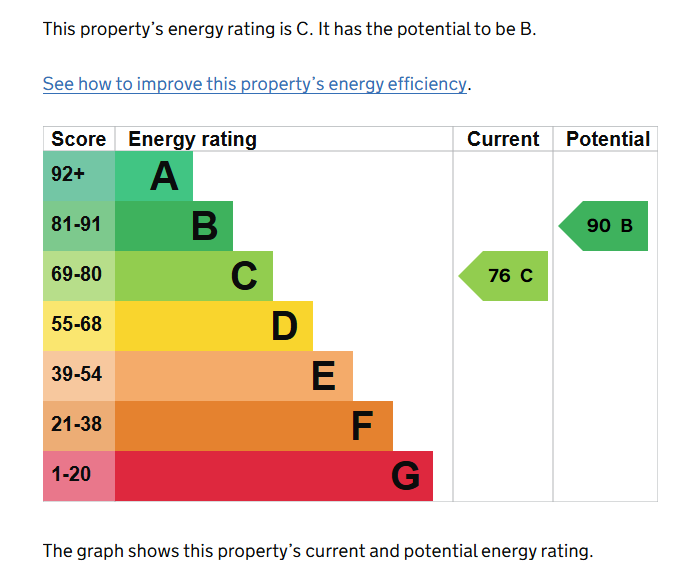Screen dimensions: 674x570
Task: Click the red G rating bar
Action: click(x=274, y=476)
